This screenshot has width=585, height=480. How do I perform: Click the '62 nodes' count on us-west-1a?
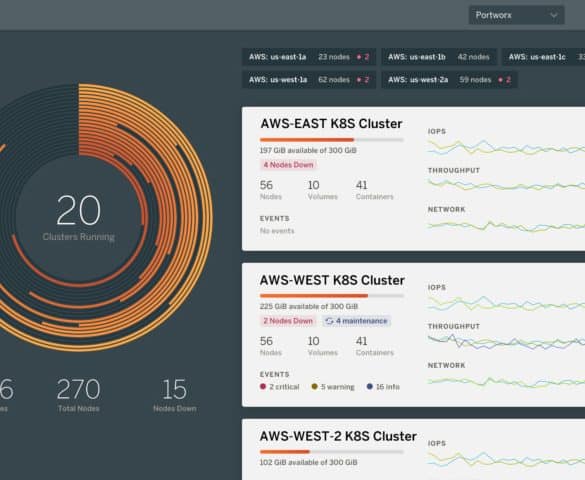pyautogui.click(x=334, y=80)
